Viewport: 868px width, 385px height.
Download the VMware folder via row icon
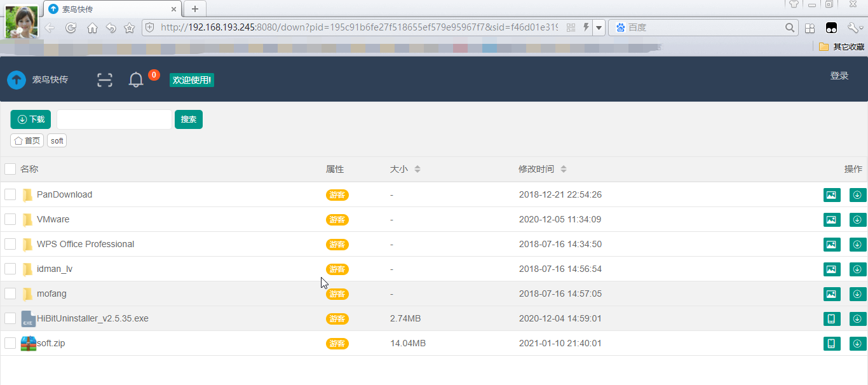click(858, 220)
